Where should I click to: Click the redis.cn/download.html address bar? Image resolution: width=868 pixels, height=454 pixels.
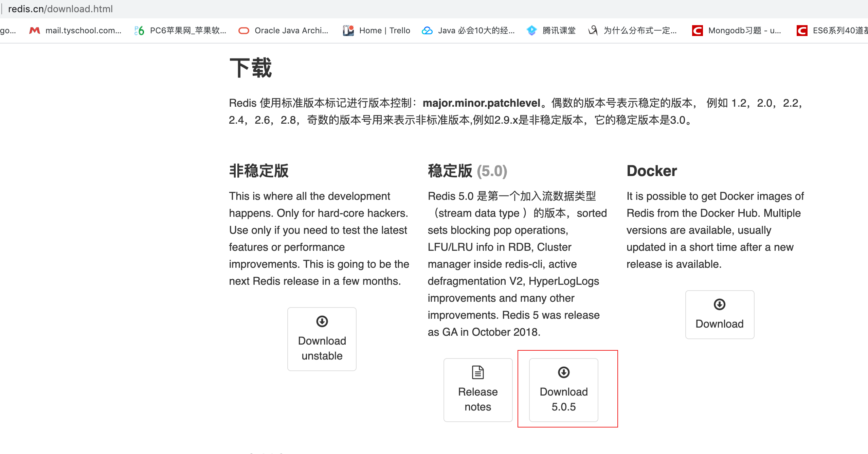60,9
